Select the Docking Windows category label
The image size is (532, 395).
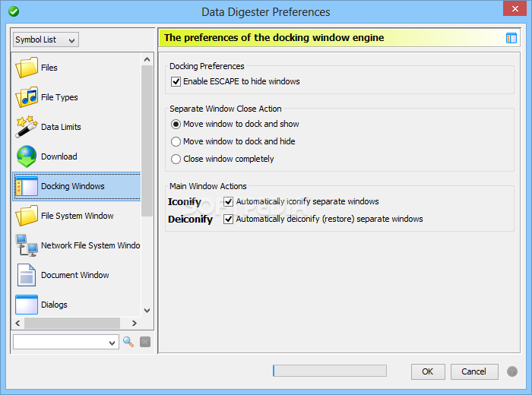click(73, 186)
